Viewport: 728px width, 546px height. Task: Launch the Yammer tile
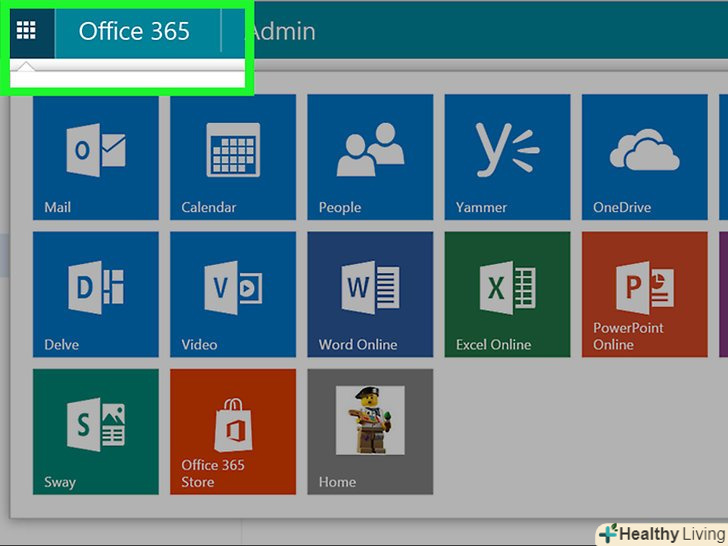(x=507, y=157)
